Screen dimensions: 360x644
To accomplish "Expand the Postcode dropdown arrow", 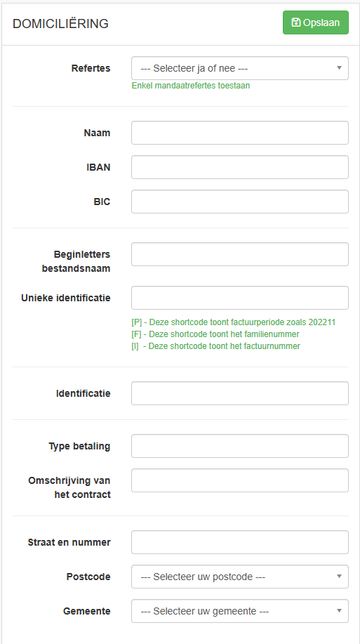I will [339, 577].
